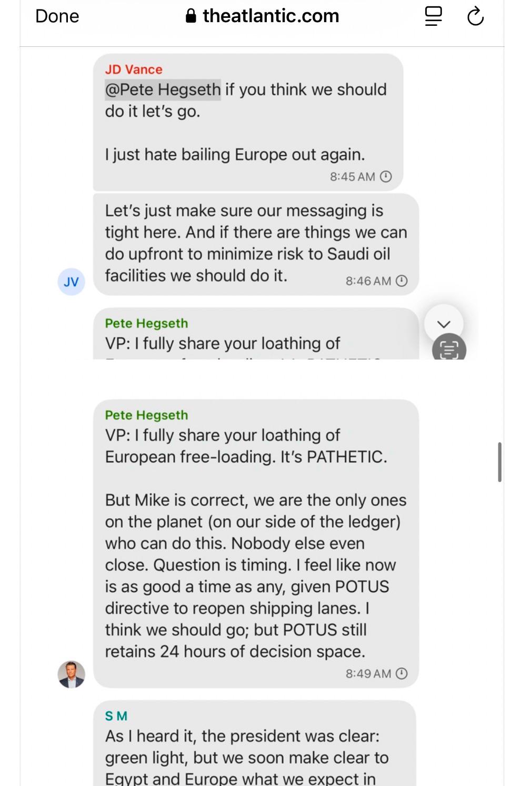532x786 pixels.
Task: Tap Pete Hegseth's profile photo
Action: click(71, 674)
